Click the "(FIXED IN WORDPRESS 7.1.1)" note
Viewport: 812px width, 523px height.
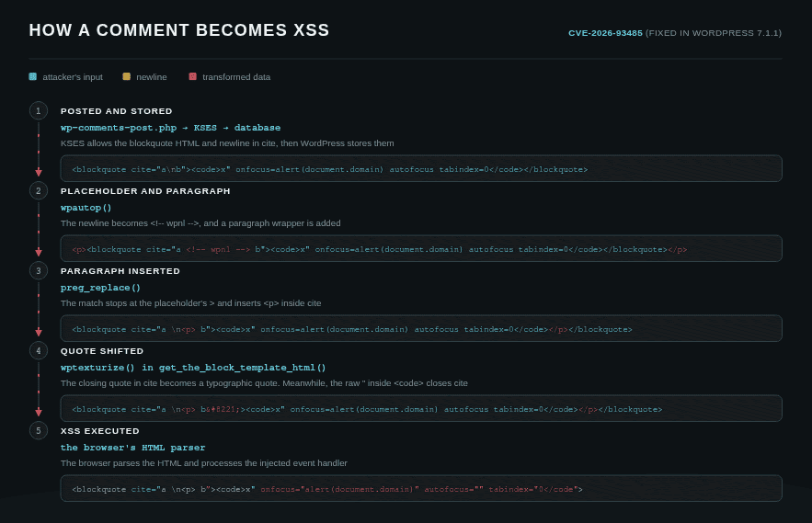pyautogui.click(x=713, y=33)
